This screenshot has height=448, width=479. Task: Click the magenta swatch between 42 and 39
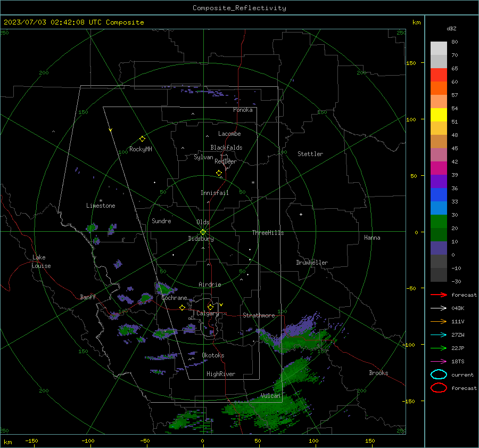coord(439,168)
